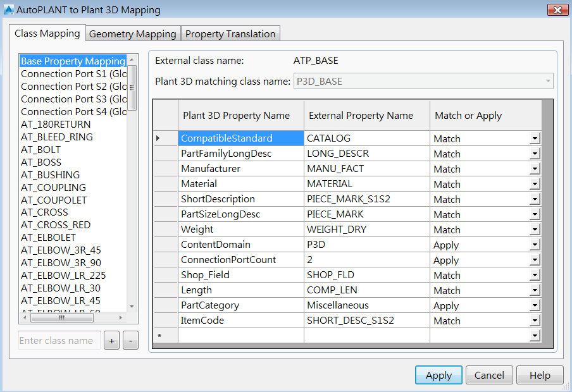Select Connection Port S2 in class list
The width and height of the screenshot is (572, 392).
point(73,87)
